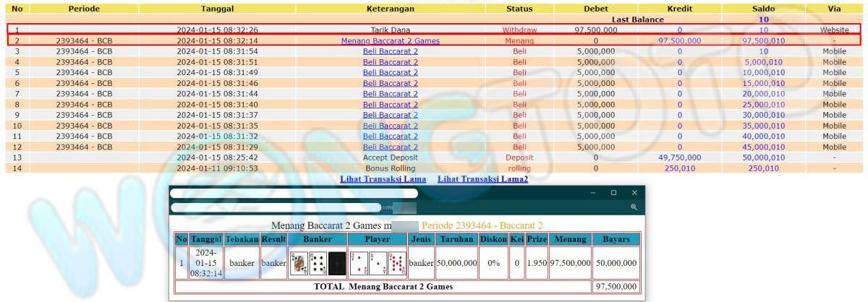This screenshot has width=868, height=302.
Task: Click the Player's two of diamonds card
Action: coord(358,263)
